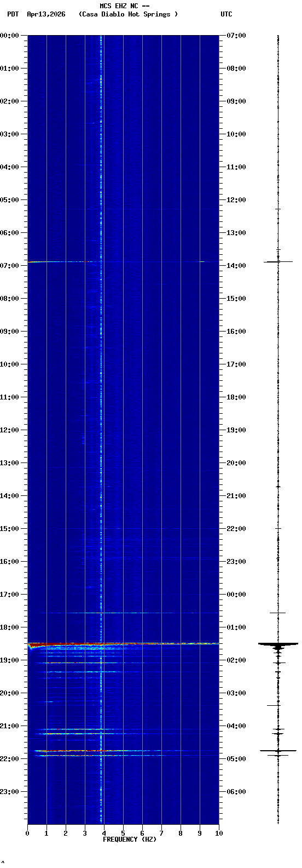Screen dimensions: 302x868
Task: Click the '(Casa Diablo Hot Springs )' station name
Action: pos(129,14)
